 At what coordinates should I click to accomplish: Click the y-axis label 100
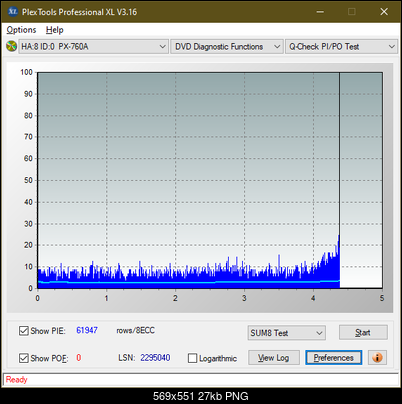coord(26,72)
